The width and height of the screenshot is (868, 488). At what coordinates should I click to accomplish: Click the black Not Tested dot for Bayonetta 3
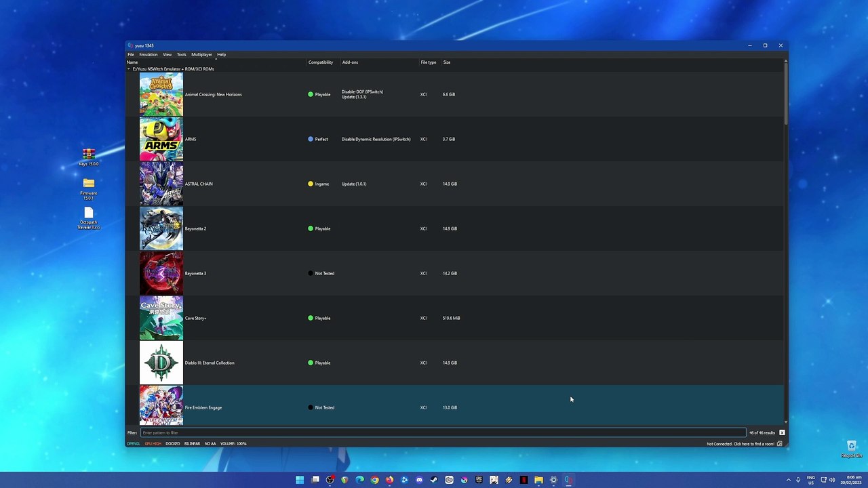point(311,273)
